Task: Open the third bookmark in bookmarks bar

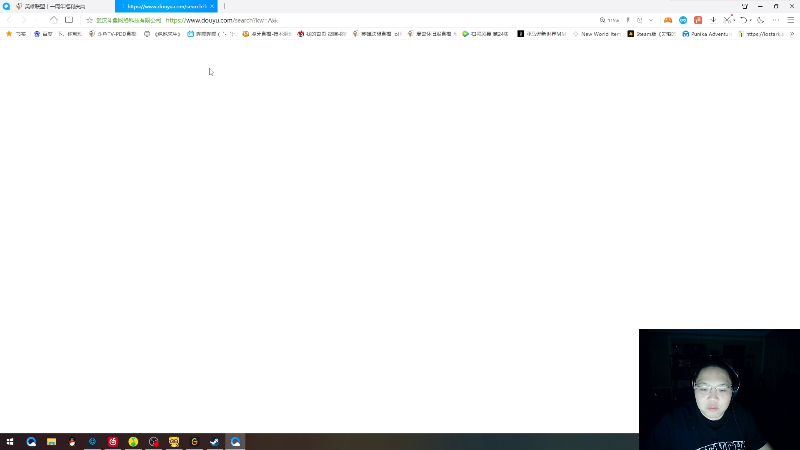Action: (x=70, y=34)
